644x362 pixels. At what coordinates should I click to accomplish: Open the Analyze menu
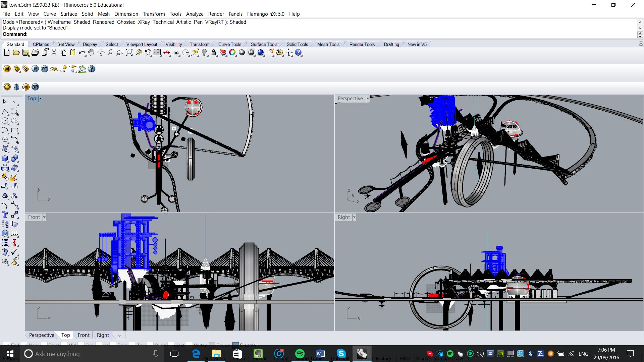[x=195, y=14]
